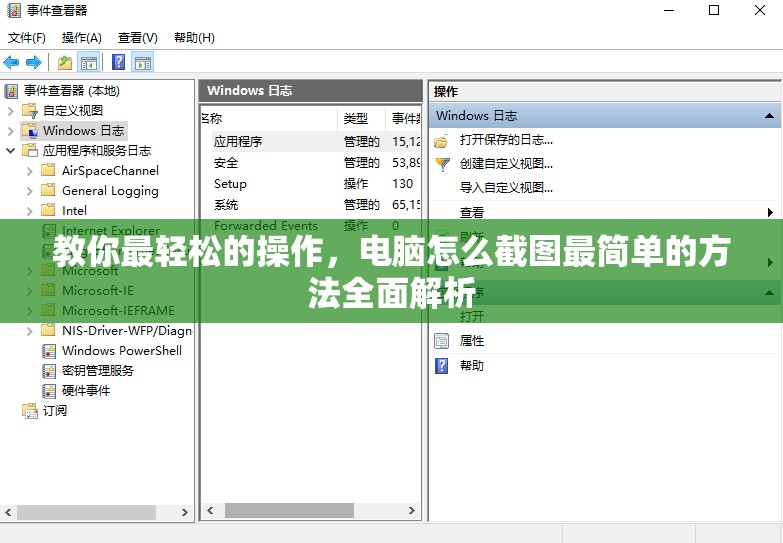This screenshot has width=783, height=543.
Task: Open the 查看(V) menu
Action: (x=137, y=38)
